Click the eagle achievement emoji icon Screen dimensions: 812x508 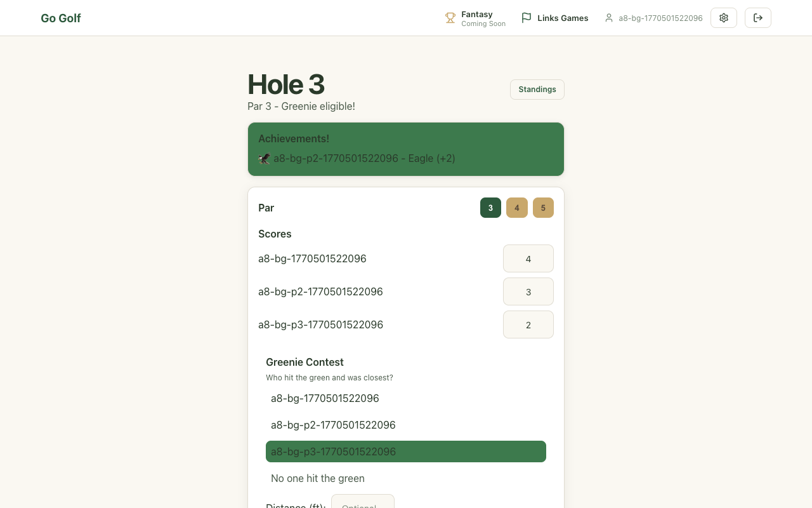(265, 159)
